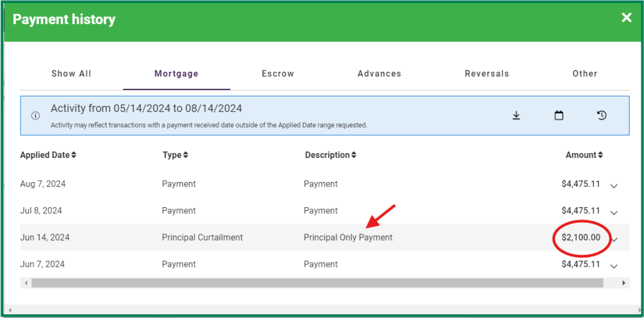The width and height of the screenshot is (644, 318).
Task: Click the horizontal scrollbar left arrow
Action: [x=26, y=283]
